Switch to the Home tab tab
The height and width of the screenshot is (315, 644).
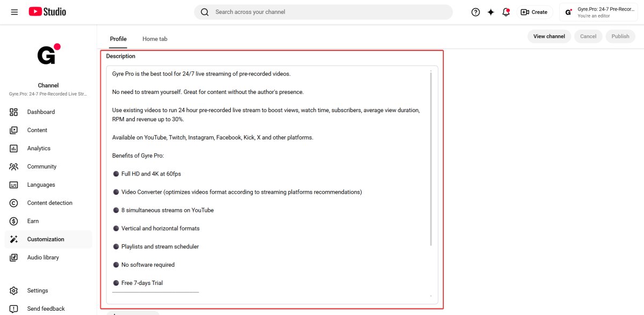pyautogui.click(x=155, y=39)
